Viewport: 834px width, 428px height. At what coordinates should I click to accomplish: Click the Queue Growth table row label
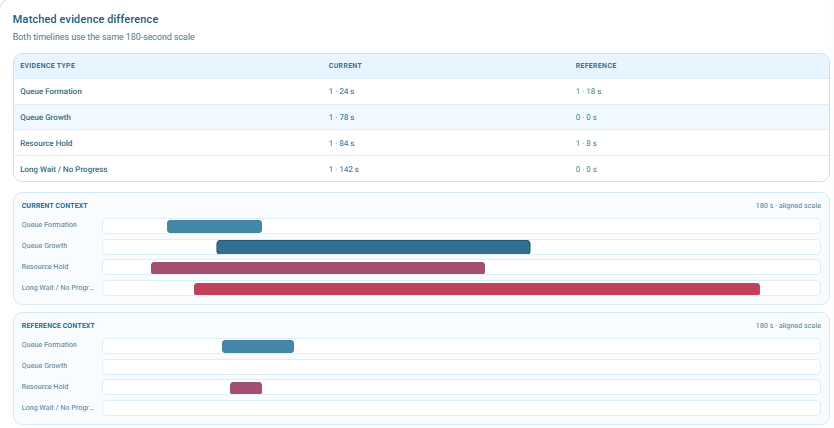coord(46,118)
